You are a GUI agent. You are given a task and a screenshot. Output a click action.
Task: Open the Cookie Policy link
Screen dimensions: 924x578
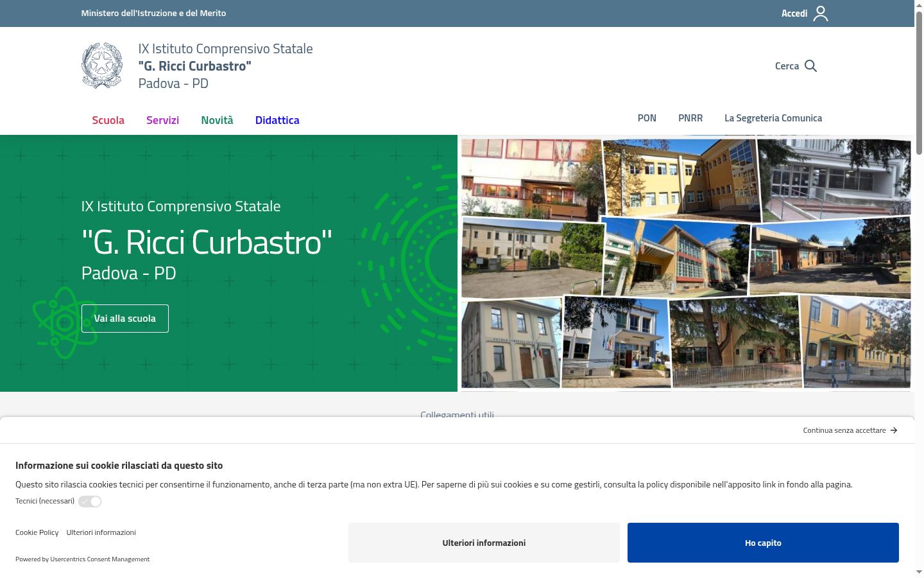coord(37,532)
